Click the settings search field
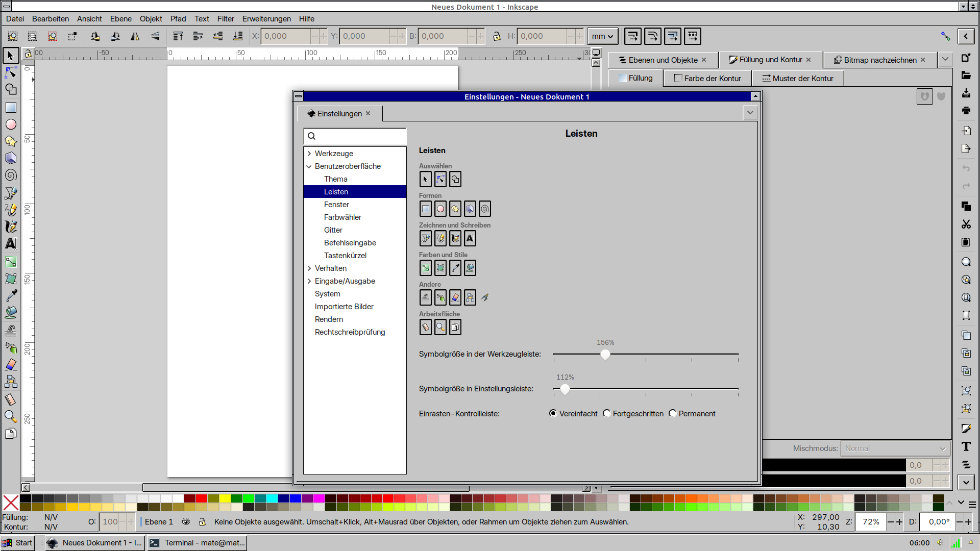The width and height of the screenshot is (980, 551). pyautogui.click(x=355, y=136)
